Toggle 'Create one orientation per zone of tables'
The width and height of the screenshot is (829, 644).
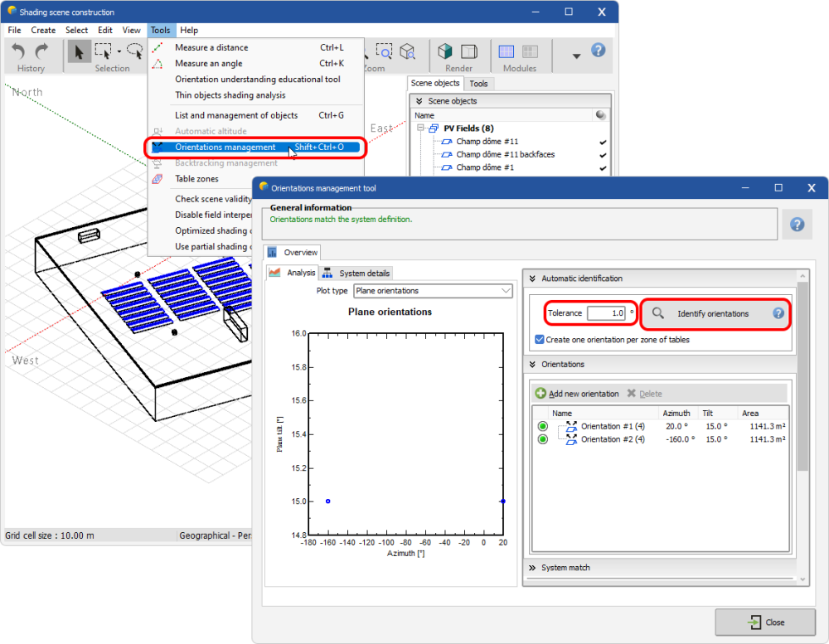point(540,340)
